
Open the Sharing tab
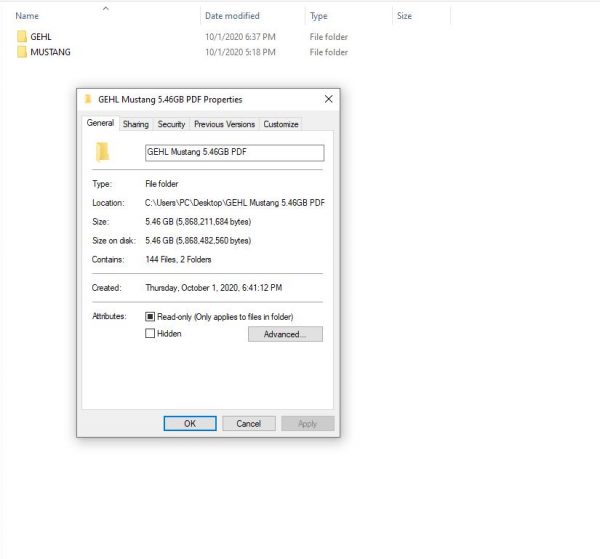[136, 124]
